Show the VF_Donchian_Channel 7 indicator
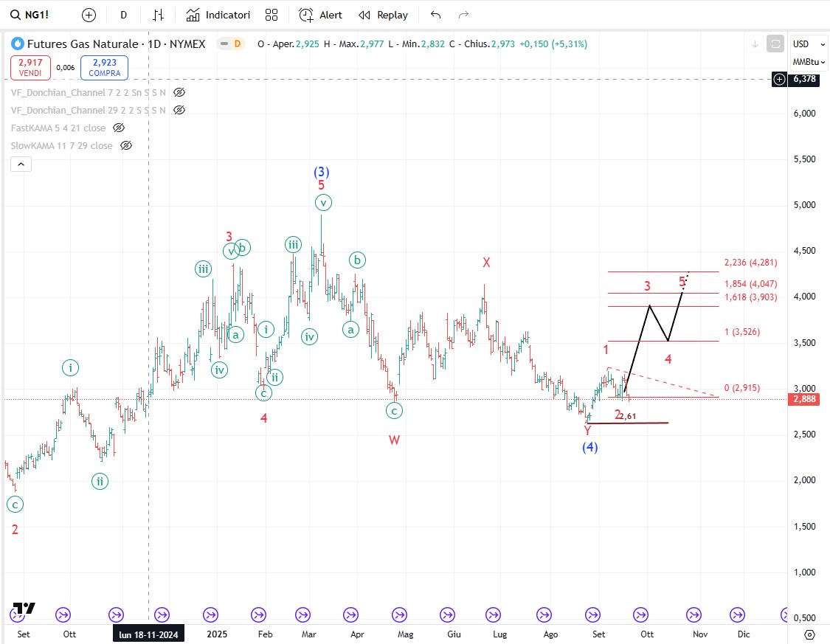 point(179,92)
